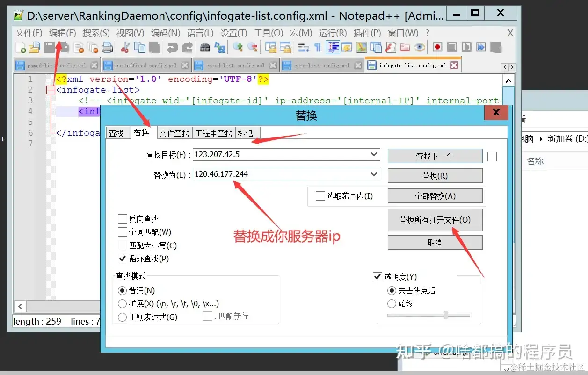Expand the 查找目标 combo box dropdown
Image resolution: width=588 pixels, height=375 pixels.
pyautogui.click(x=374, y=154)
